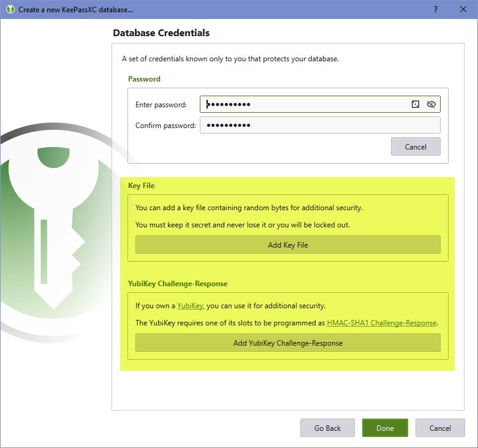This screenshot has width=478, height=448.
Task: Focus the Confirm password field
Action: [x=320, y=125]
